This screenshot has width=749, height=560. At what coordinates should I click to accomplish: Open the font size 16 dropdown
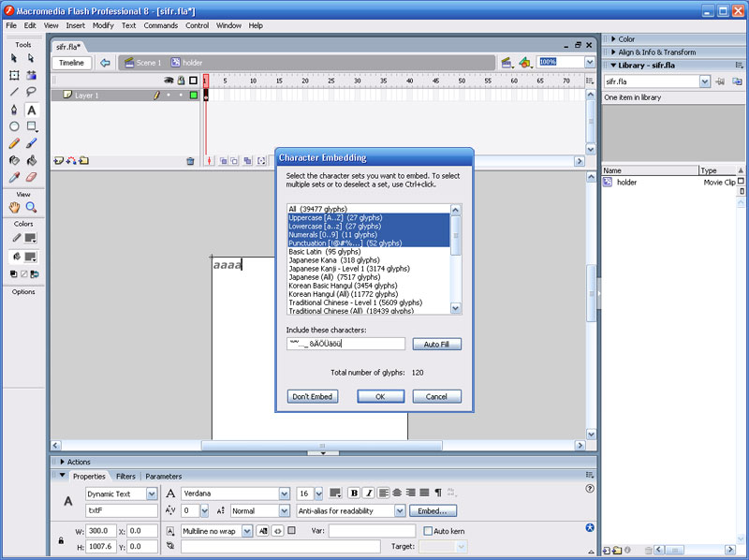(318, 494)
